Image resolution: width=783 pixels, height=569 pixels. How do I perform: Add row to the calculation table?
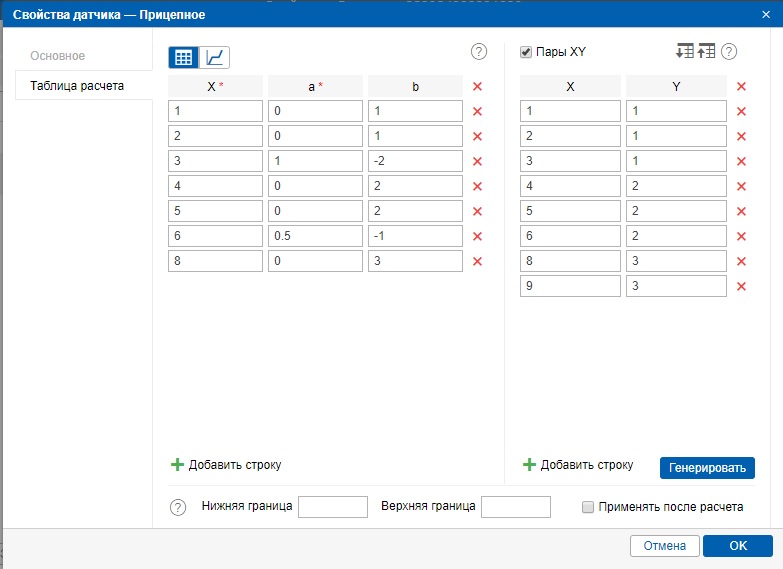(227, 464)
